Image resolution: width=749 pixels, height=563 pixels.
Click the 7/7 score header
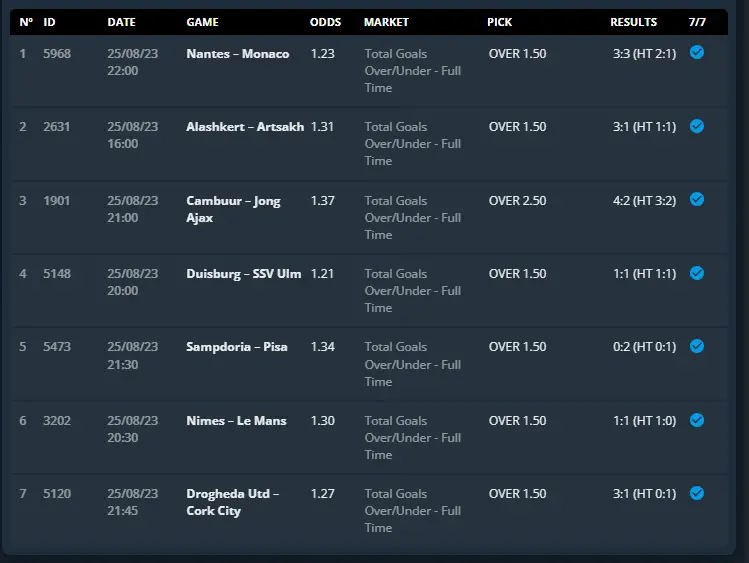point(697,22)
